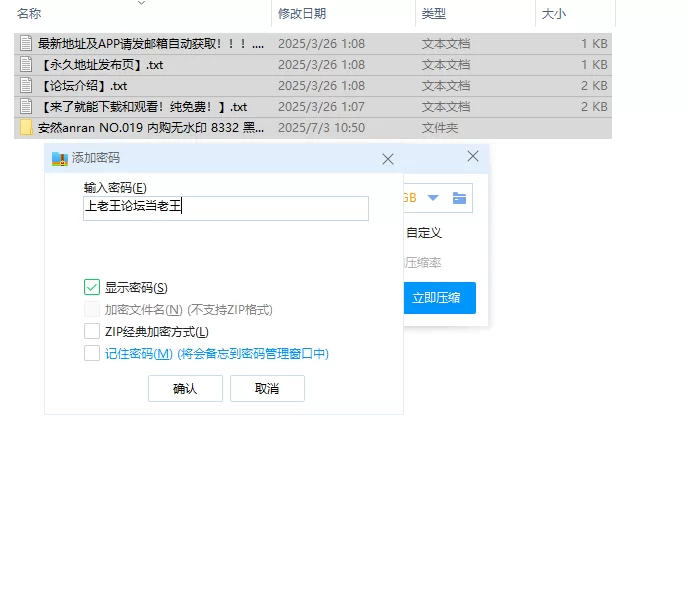
Task: Uncheck the 显示密码 checkbox
Action: click(x=92, y=288)
